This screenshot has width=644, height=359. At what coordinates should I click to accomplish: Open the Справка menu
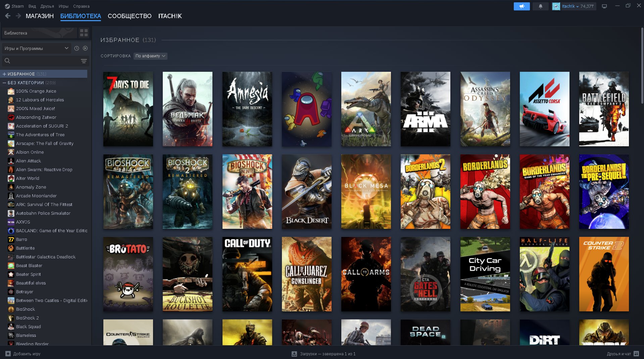[81, 6]
